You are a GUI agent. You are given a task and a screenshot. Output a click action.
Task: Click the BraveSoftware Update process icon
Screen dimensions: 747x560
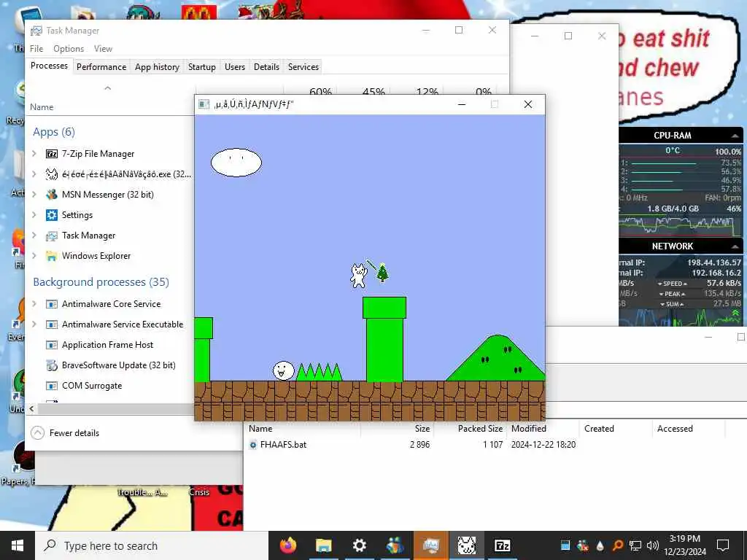[52, 365]
